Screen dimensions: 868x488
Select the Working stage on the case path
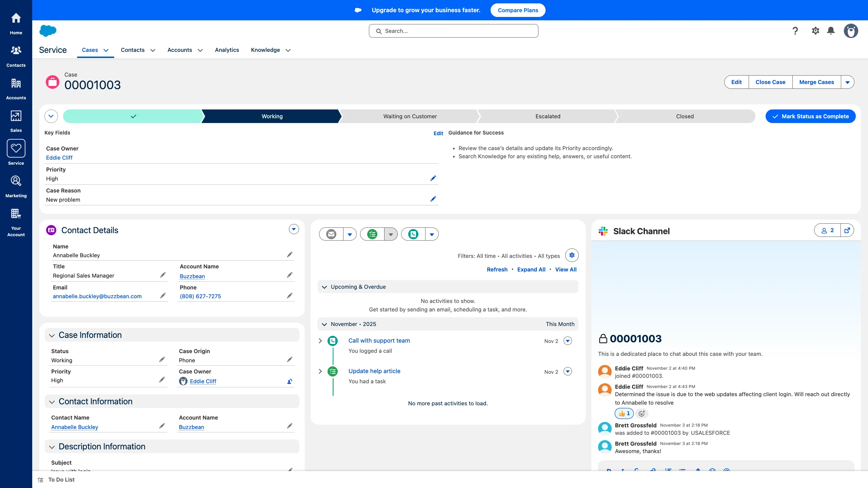pos(272,116)
